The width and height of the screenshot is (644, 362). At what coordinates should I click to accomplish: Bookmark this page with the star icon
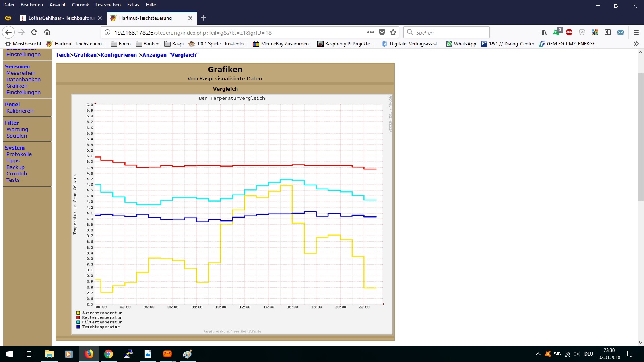(x=393, y=32)
